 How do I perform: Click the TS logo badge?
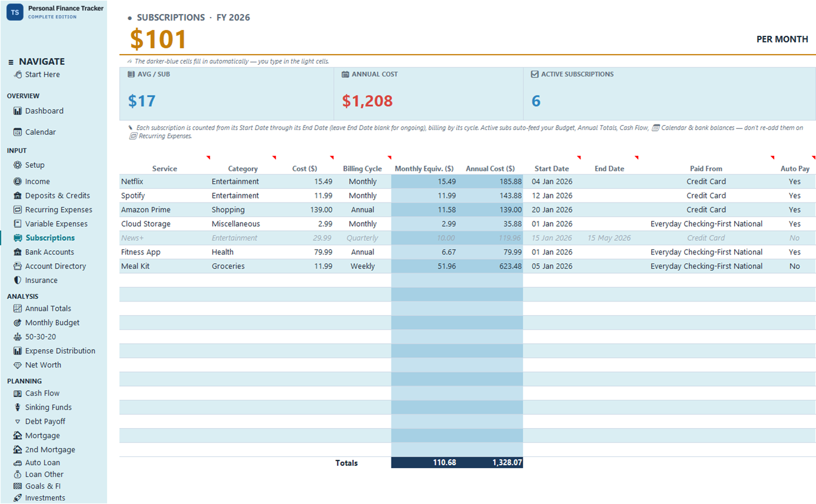click(x=15, y=12)
